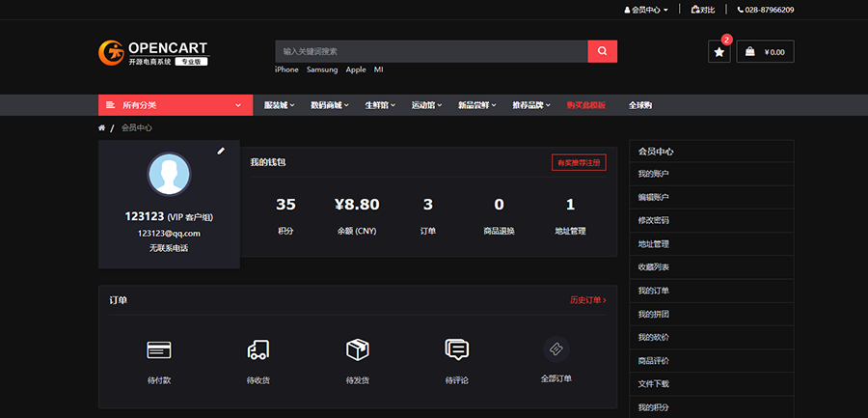868x418 pixels.
Task: Select 收藏列表 in the sidebar
Action: pyautogui.click(x=712, y=266)
